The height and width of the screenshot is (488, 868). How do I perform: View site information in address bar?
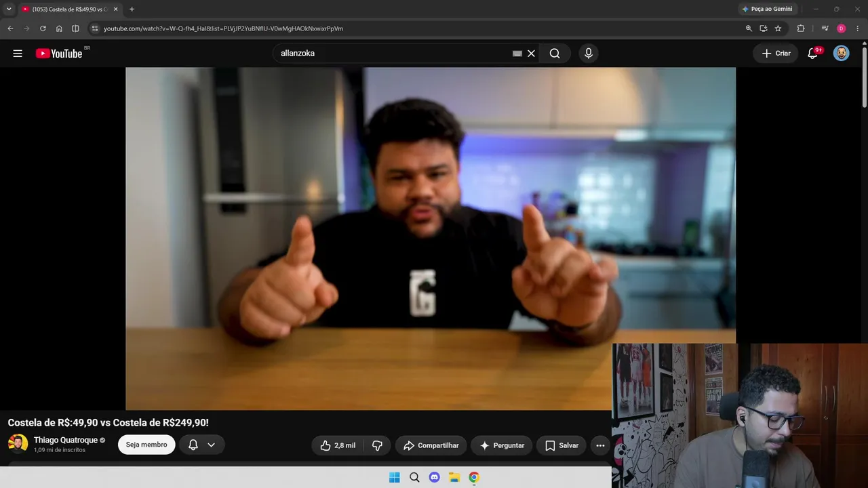click(94, 28)
